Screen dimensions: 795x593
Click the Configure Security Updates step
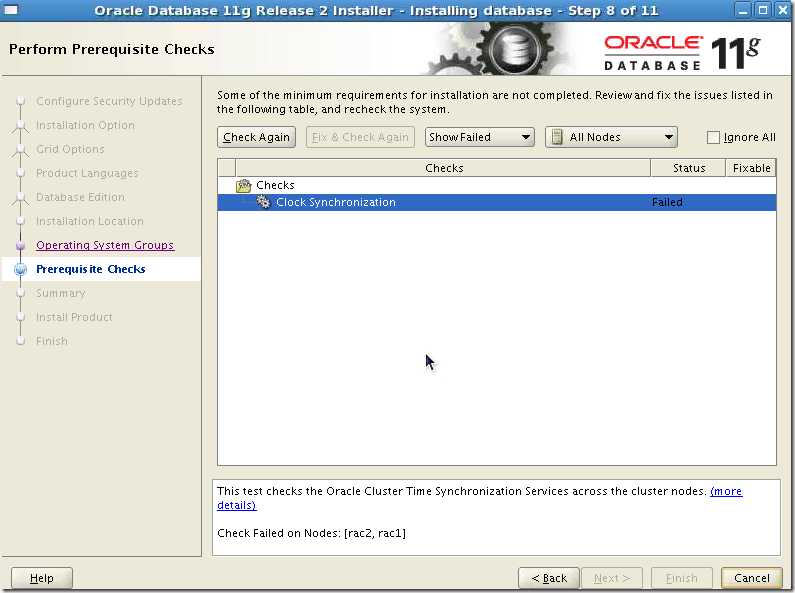click(x=109, y=101)
